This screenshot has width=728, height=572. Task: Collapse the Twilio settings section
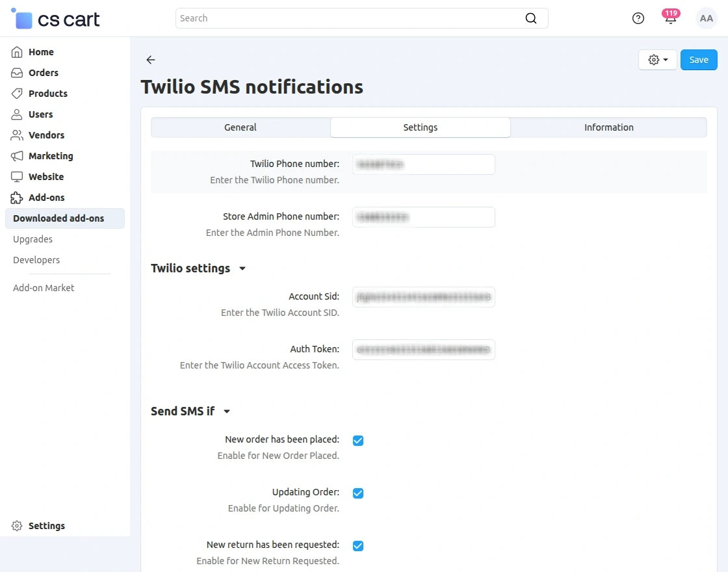(x=242, y=268)
